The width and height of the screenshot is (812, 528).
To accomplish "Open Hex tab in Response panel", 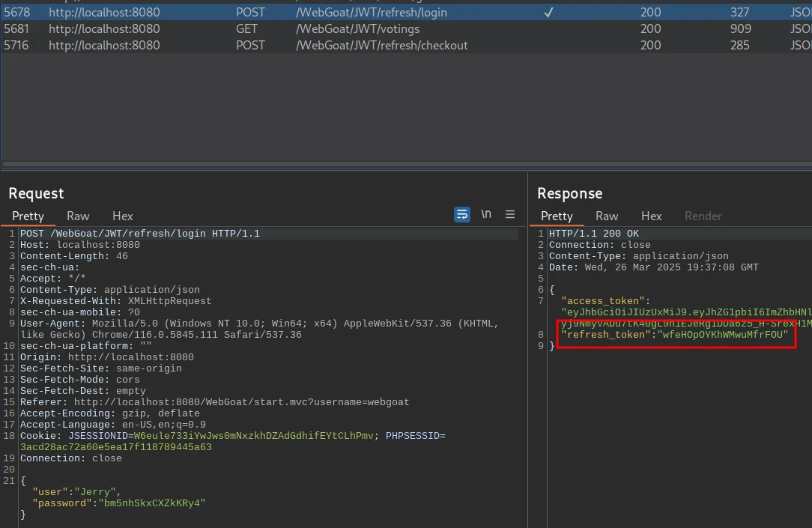I will [x=652, y=216].
